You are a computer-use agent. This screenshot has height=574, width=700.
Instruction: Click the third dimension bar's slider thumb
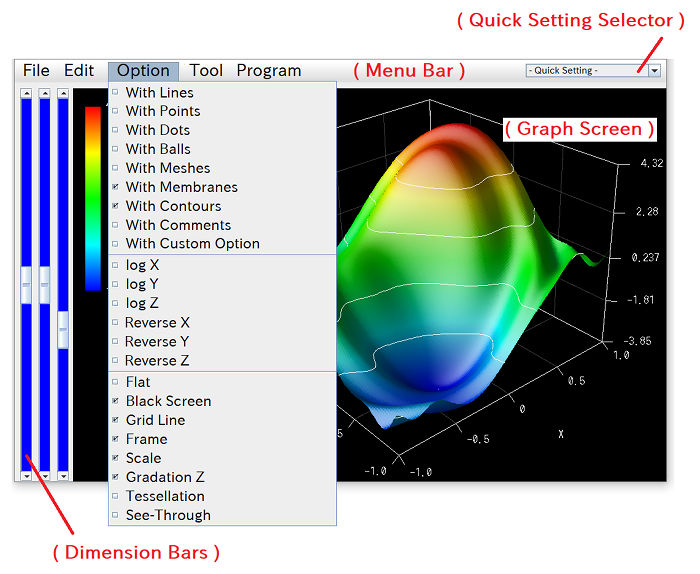[x=63, y=330]
